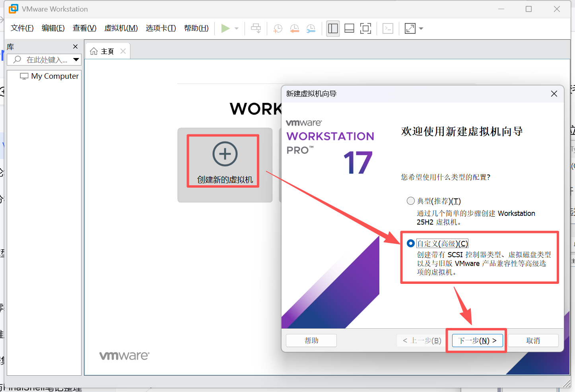
Task: Open the 帮助(H) menu
Action: [196, 28]
